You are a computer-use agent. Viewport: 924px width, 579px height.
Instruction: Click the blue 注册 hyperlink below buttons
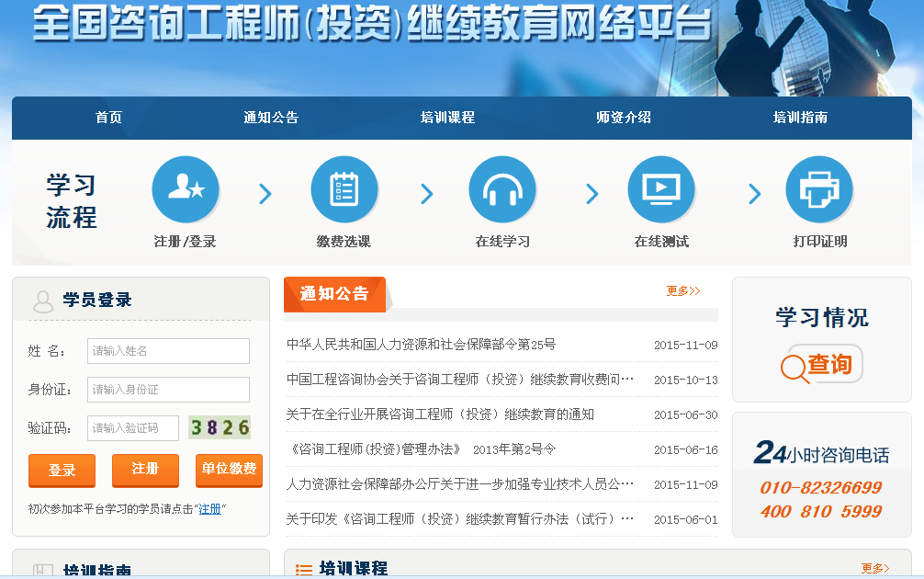pos(210,508)
